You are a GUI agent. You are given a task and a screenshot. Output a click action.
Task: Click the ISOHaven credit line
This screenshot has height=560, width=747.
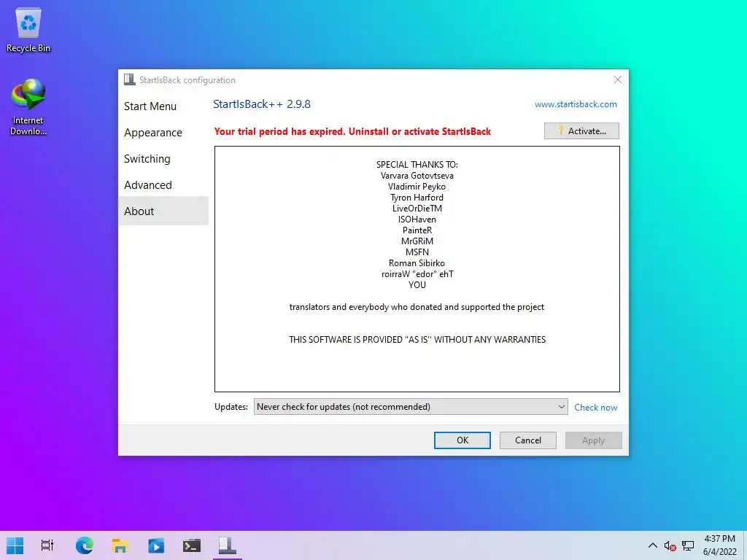point(417,219)
